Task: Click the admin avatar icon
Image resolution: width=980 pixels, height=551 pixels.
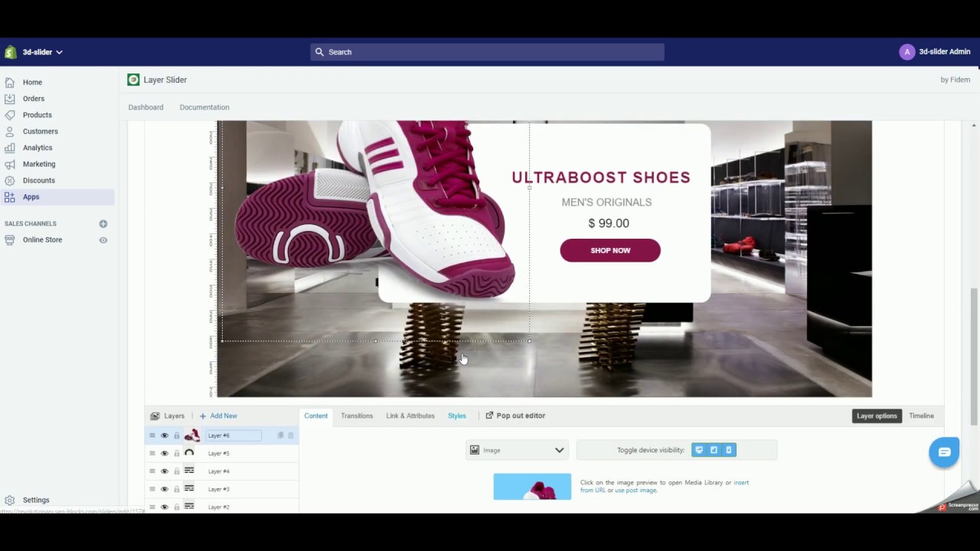Action: pos(907,52)
